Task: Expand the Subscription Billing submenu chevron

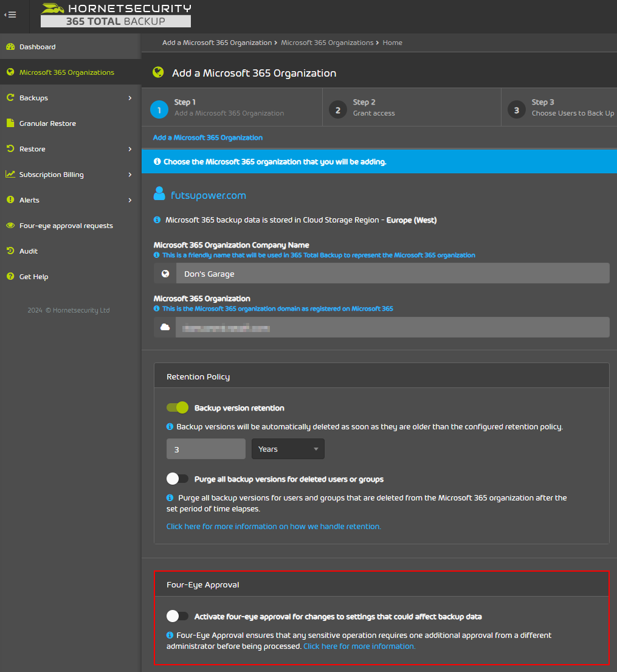Action: pos(130,175)
